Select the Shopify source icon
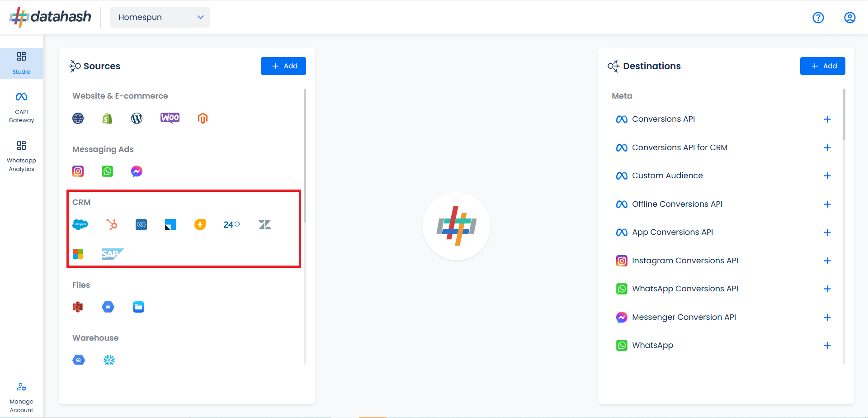Image resolution: width=868 pixels, height=418 pixels. (107, 119)
